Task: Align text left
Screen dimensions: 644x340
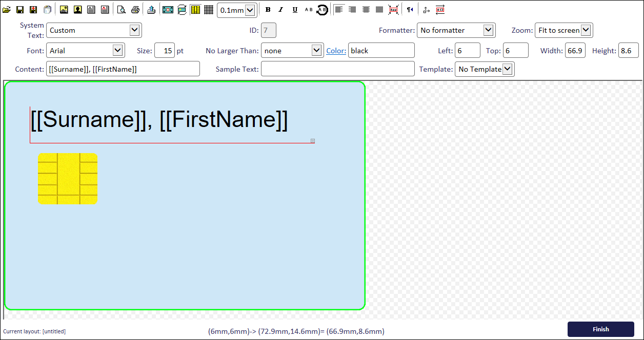Action: (x=339, y=9)
